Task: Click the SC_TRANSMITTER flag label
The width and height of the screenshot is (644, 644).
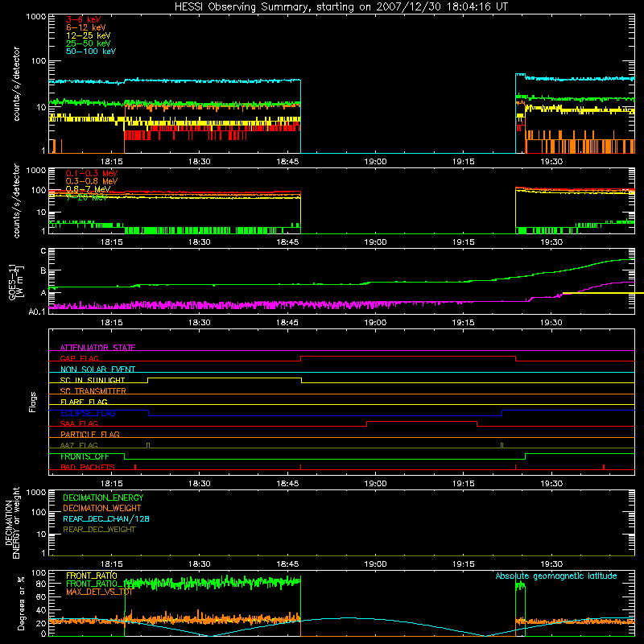Action: [93, 391]
